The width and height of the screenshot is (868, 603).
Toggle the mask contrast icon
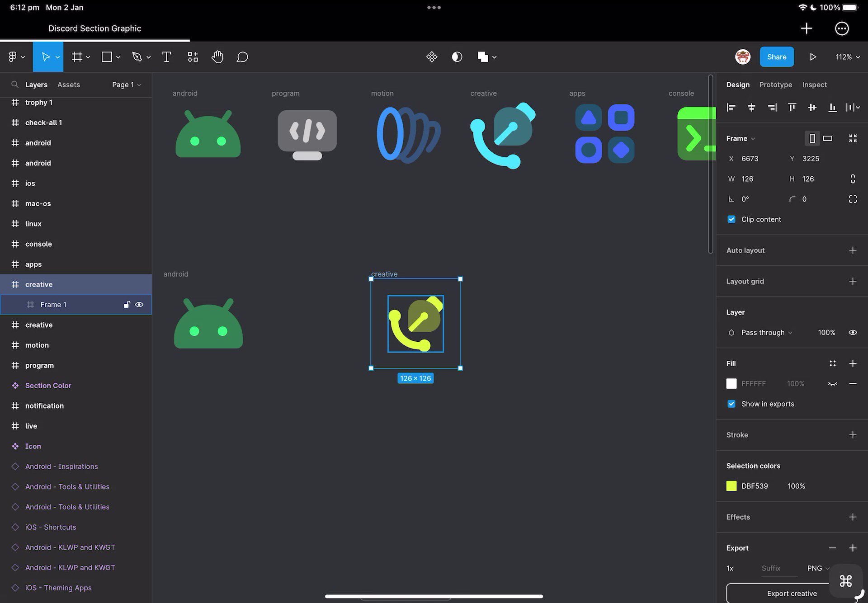pyautogui.click(x=457, y=57)
